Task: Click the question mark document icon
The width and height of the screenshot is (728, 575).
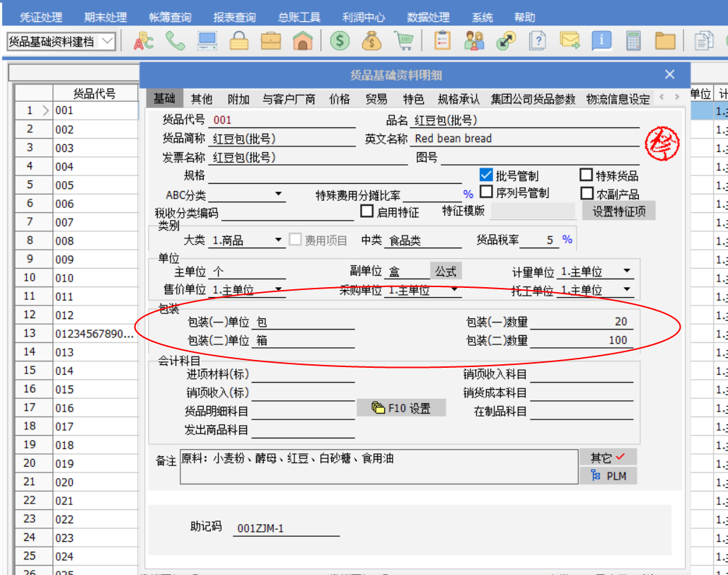Action: click(538, 41)
